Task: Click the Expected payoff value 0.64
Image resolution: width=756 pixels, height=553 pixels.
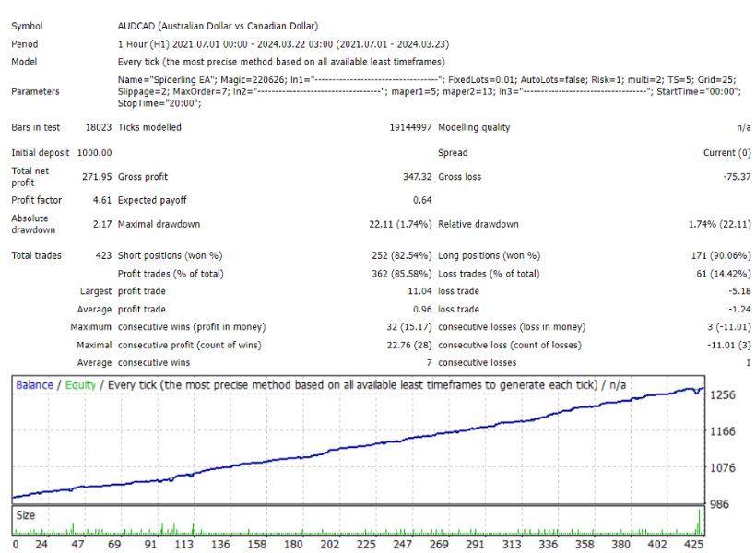Action: 422,200
